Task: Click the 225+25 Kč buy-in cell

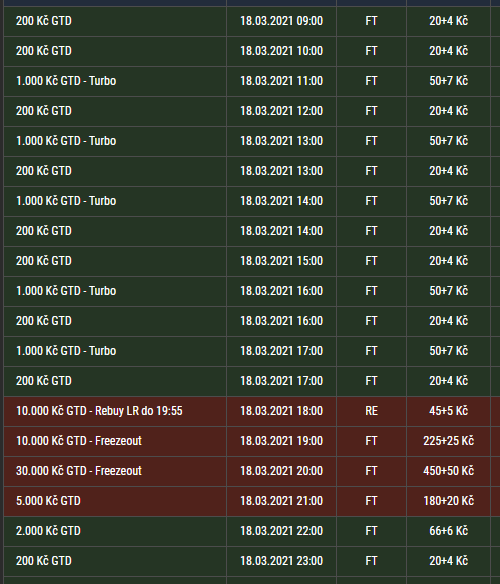Action: 448,441
